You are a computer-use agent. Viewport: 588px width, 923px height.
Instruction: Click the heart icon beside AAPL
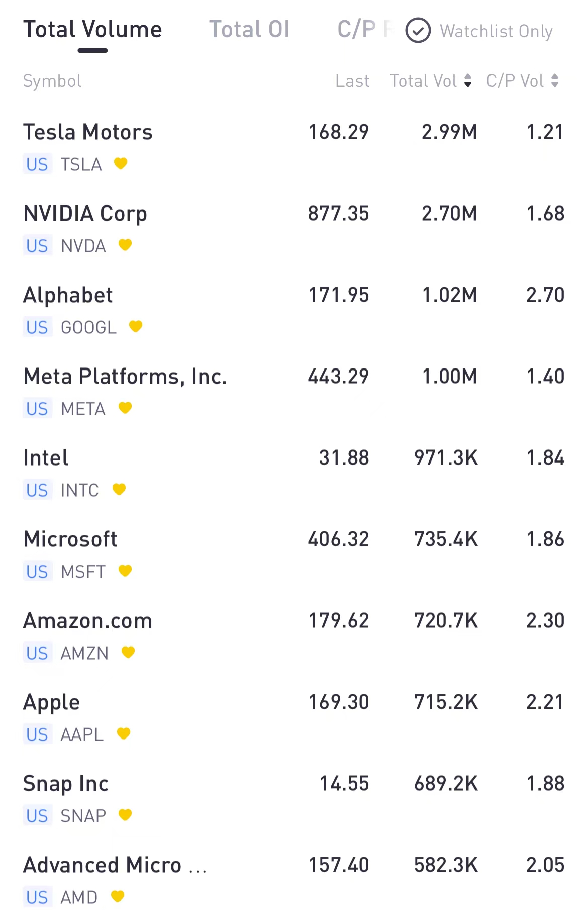124,733
